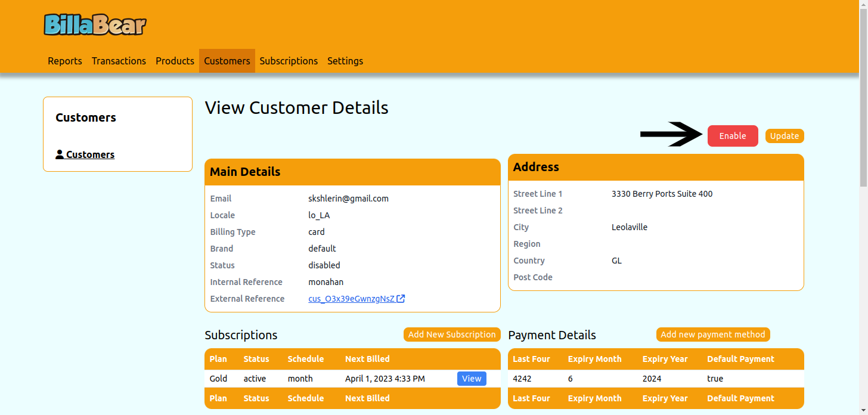Open the Transactions menu

(119, 61)
